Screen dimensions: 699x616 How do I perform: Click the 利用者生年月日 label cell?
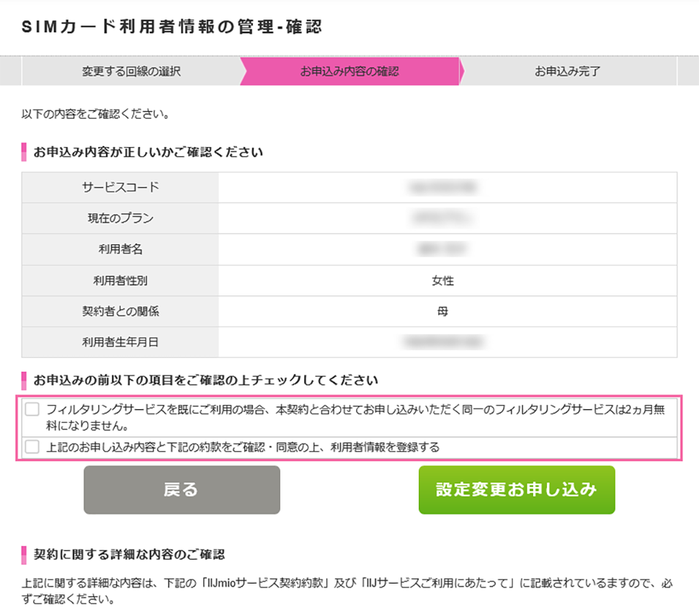(120, 342)
